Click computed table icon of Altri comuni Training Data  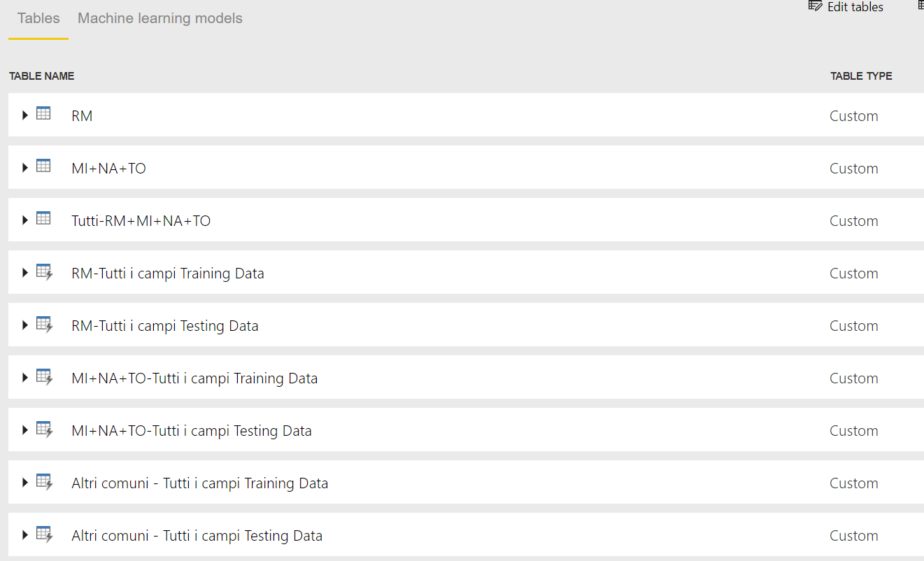(45, 482)
